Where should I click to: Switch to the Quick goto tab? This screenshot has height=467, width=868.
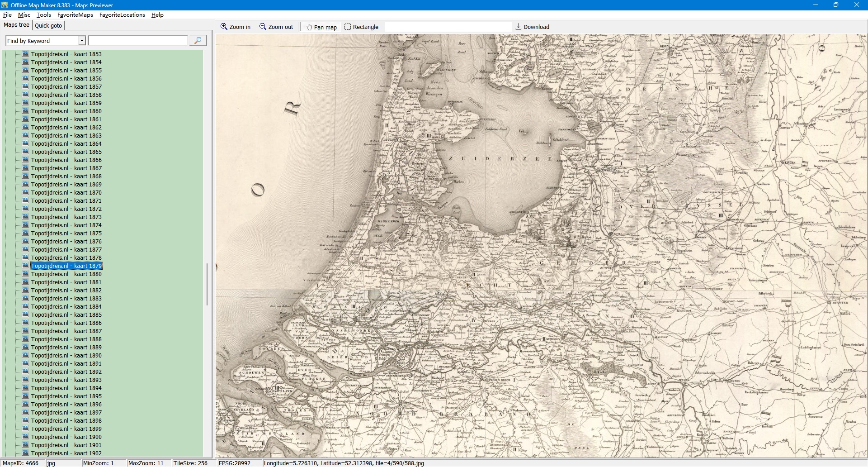[48, 25]
